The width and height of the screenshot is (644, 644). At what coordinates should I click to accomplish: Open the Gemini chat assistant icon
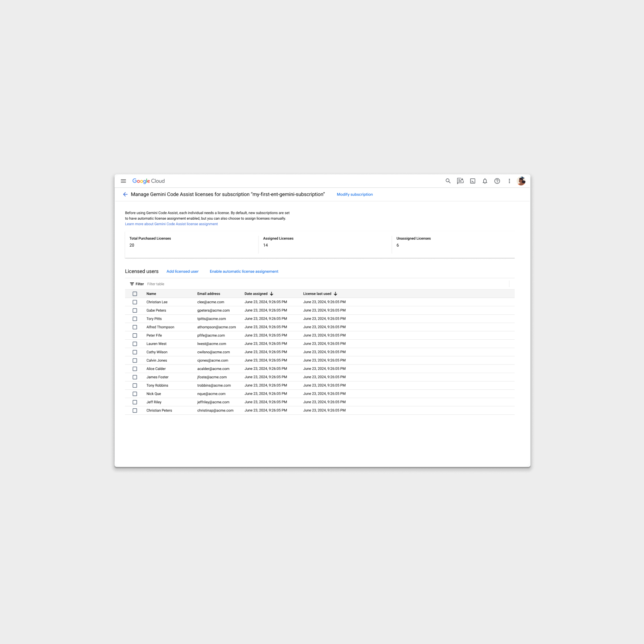click(460, 181)
